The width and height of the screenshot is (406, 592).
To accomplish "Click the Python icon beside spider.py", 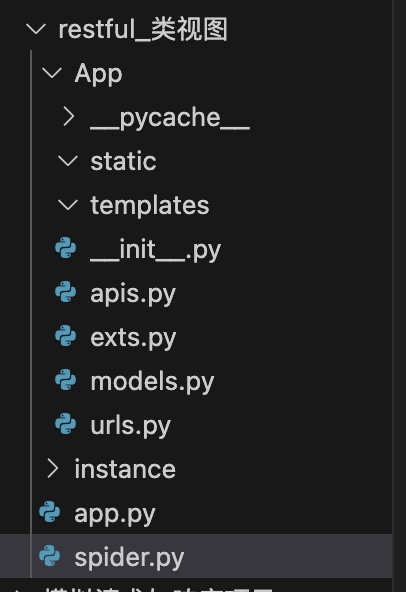I will pos(50,556).
